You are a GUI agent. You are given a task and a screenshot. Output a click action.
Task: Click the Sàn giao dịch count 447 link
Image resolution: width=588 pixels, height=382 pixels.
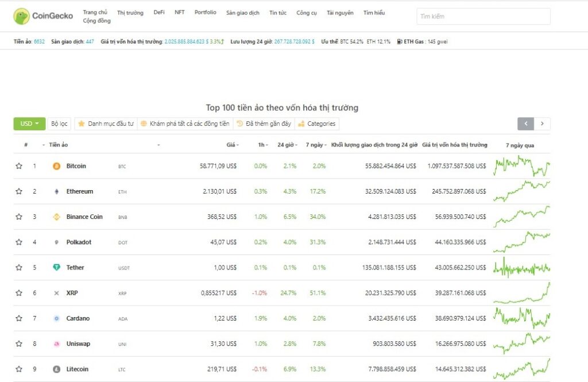[x=90, y=42]
